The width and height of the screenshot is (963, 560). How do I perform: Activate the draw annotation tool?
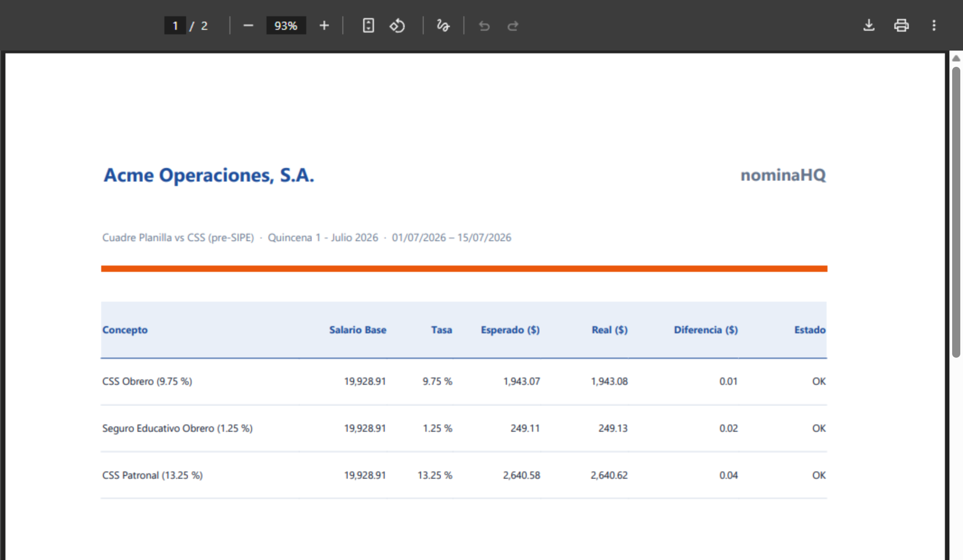443,26
